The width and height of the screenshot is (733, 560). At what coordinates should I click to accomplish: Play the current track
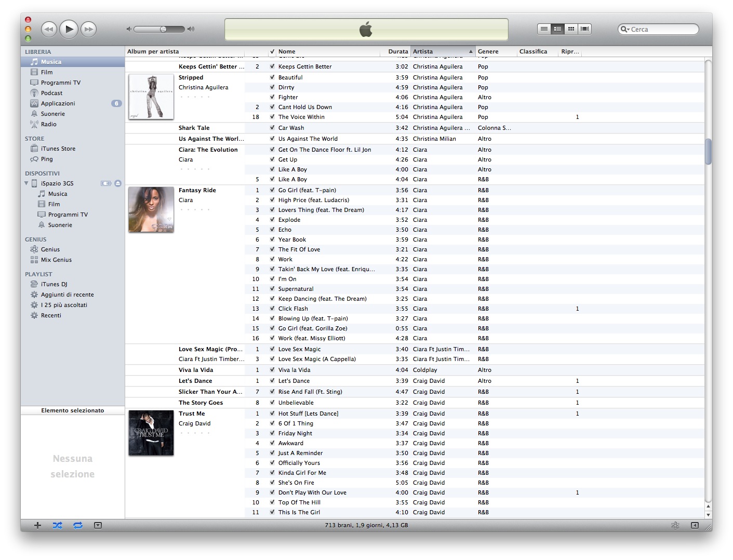(x=69, y=29)
